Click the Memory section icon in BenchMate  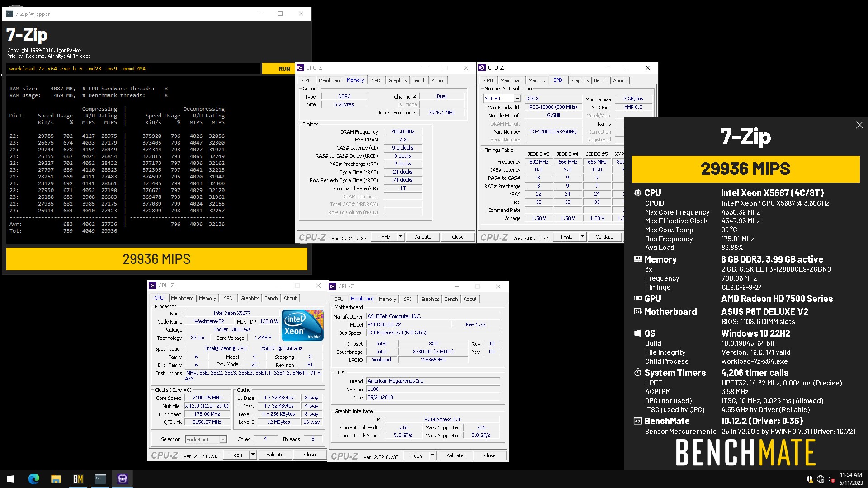(637, 259)
